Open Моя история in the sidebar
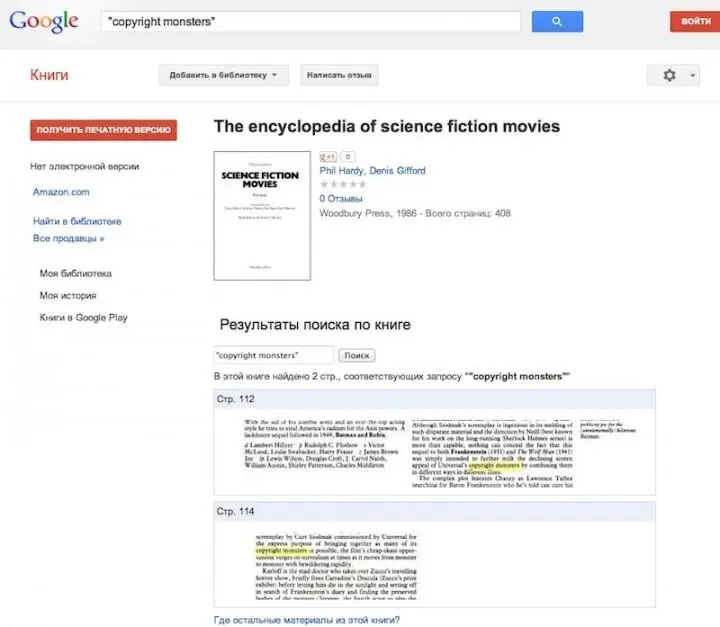The height and width of the screenshot is (627, 720). coord(68,295)
